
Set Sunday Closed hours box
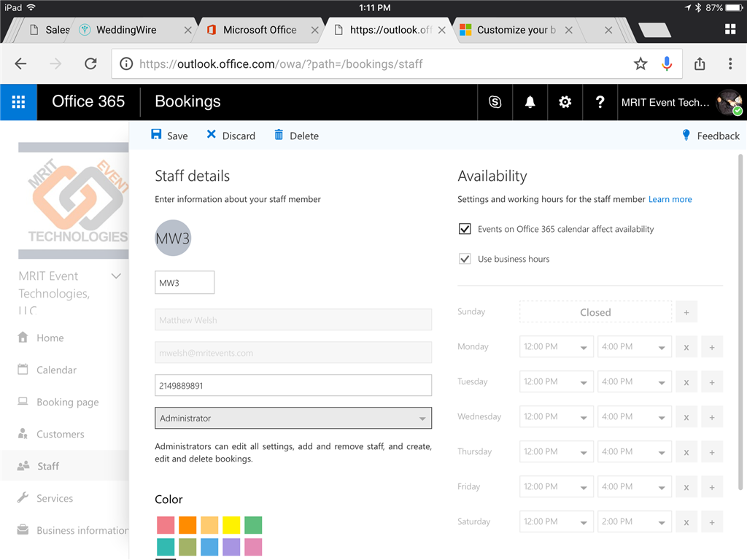coord(595,312)
